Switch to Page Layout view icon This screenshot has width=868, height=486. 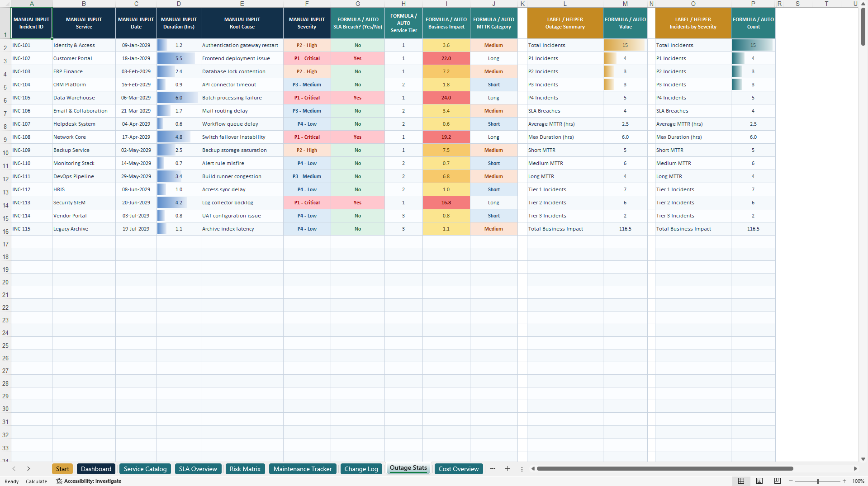click(759, 481)
